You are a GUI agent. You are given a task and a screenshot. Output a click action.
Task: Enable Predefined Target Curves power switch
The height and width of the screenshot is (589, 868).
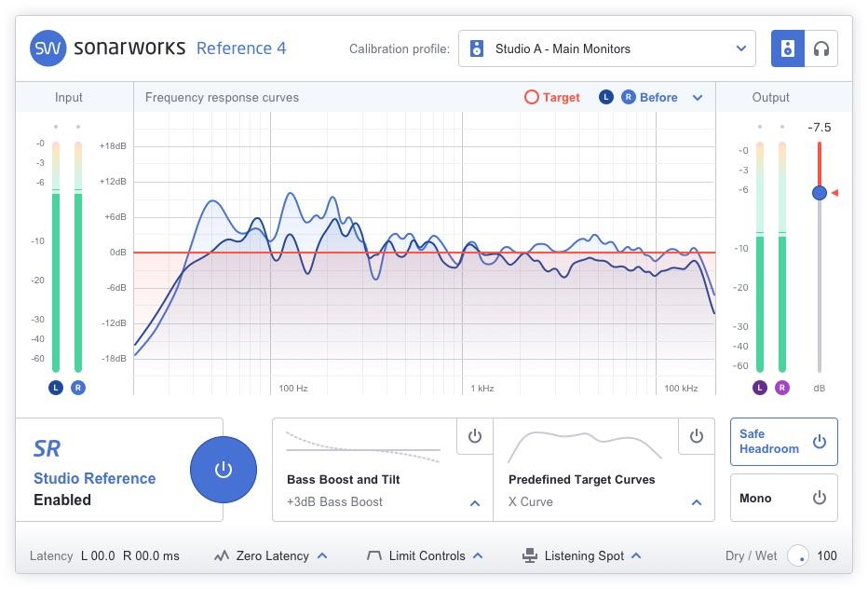pyautogui.click(x=696, y=436)
